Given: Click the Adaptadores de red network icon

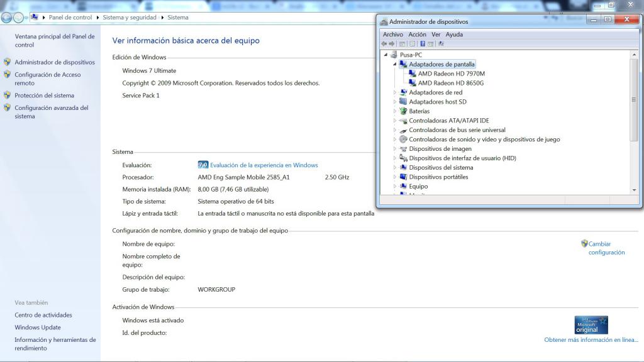Looking at the screenshot, I should coord(403,92).
